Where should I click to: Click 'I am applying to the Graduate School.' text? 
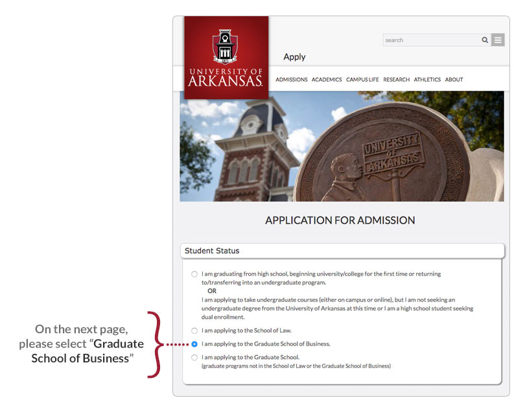pyautogui.click(x=250, y=357)
